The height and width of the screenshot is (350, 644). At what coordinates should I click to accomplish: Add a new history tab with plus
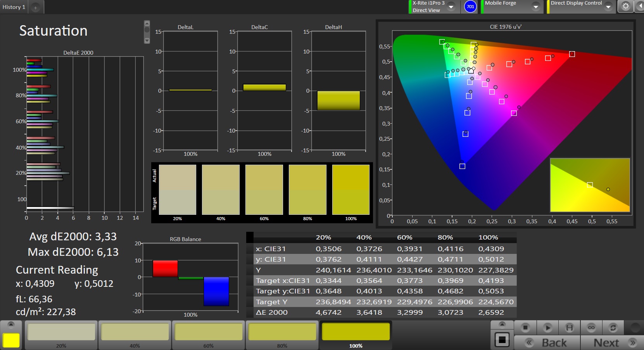tap(35, 7)
